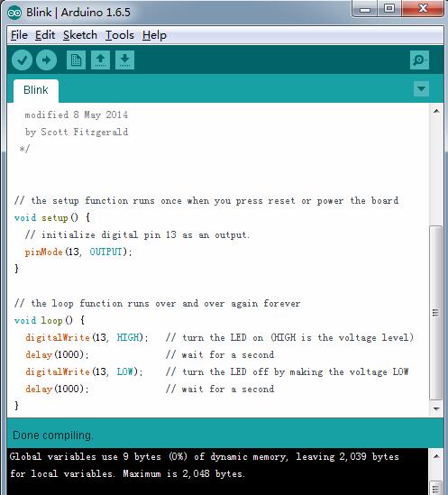This screenshot has width=448, height=495.
Task: Open the Sketch menu
Action: 80,35
